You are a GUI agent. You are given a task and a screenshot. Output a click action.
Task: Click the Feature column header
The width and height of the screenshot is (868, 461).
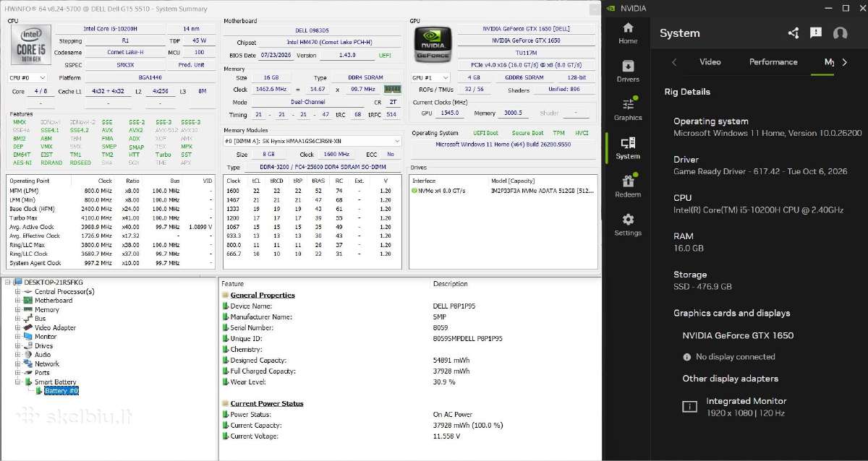[x=233, y=283]
